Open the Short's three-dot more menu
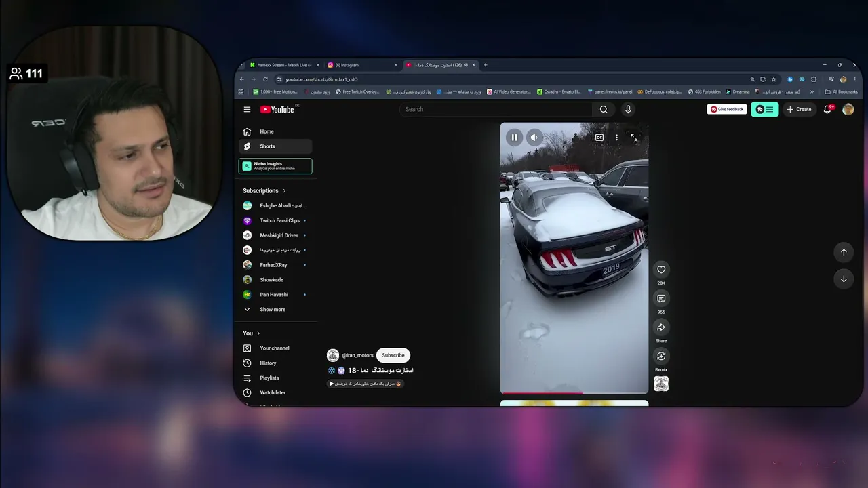Image resolution: width=868 pixels, height=488 pixels. coord(616,138)
